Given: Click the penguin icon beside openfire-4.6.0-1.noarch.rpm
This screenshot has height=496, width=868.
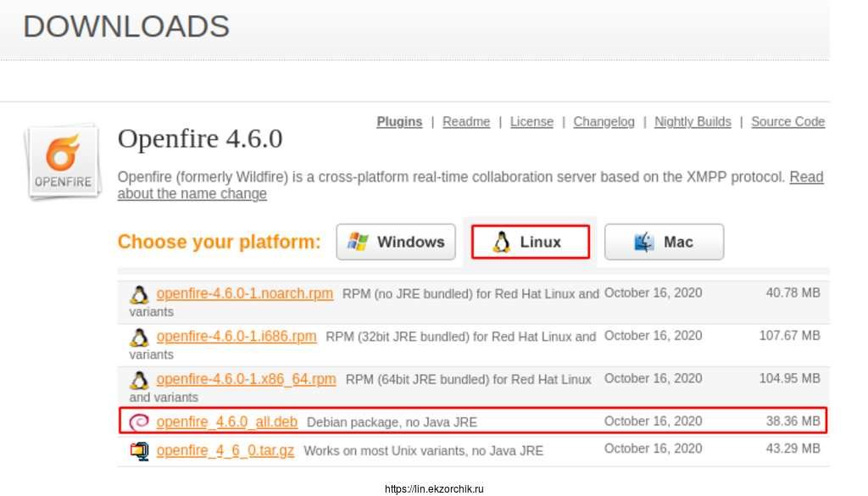Looking at the screenshot, I should pos(139,295).
